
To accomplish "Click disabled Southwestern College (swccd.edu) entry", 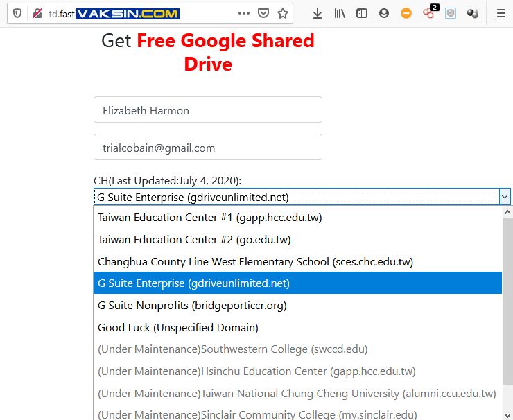I will pyautogui.click(x=297, y=349).
